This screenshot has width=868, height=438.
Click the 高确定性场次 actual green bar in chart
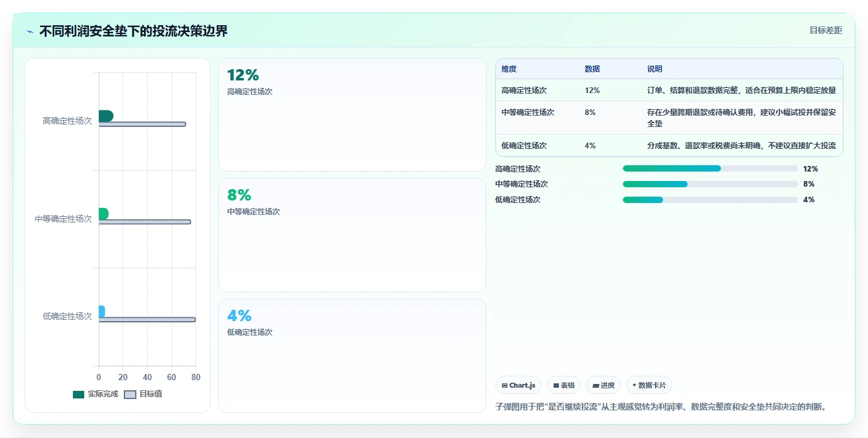tap(106, 116)
